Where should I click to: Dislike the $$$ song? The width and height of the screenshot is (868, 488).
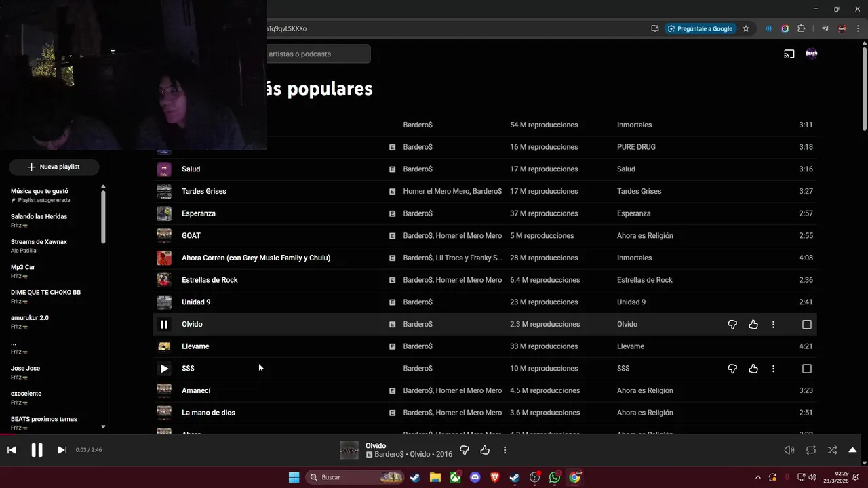pos(732,369)
